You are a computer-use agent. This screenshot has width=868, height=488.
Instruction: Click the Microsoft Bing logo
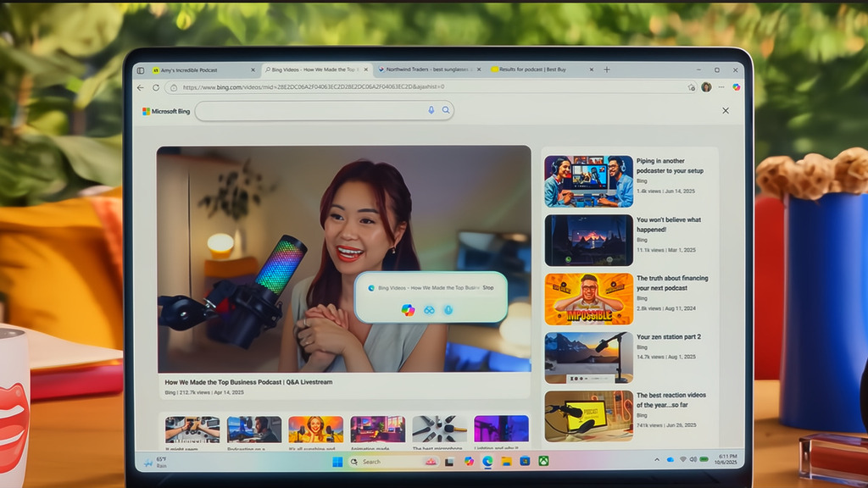point(166,111)
